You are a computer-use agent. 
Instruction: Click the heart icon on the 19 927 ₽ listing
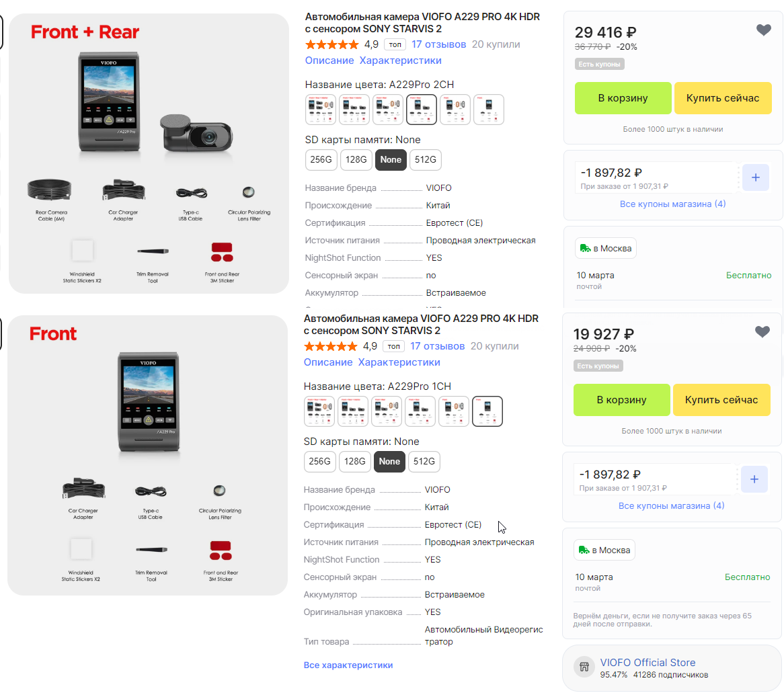click(x=762, y=331)
